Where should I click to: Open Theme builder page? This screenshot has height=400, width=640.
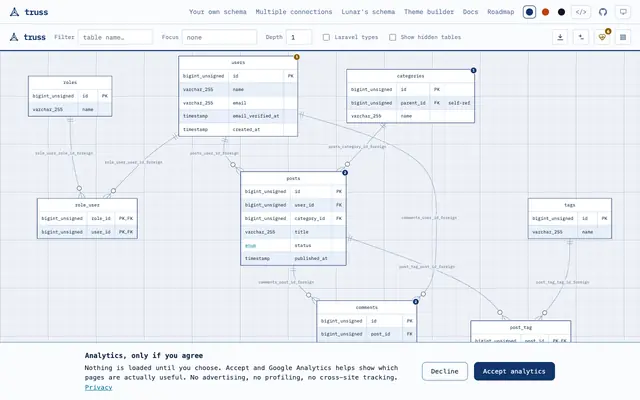coord(429,12)
